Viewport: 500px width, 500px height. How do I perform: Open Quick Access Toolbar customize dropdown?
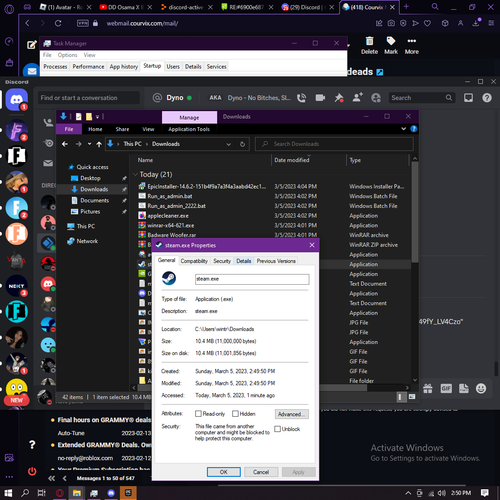coord(98,117)
